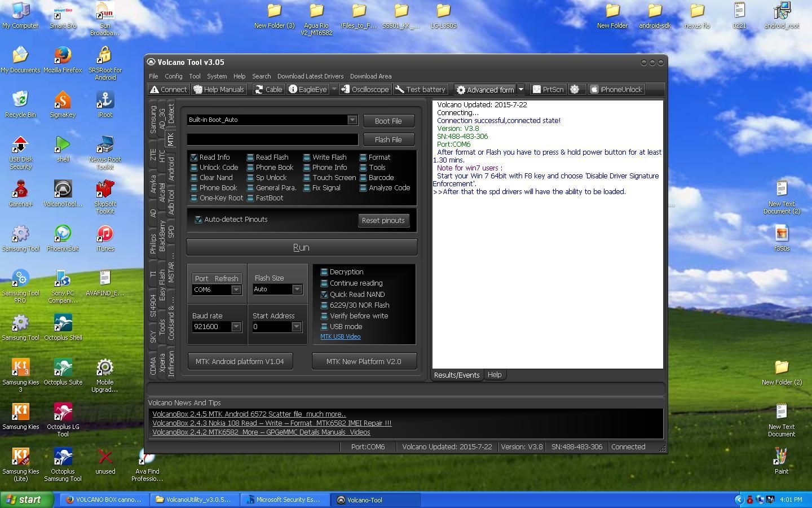Image resolution: width=812 pixels, height=508 pixels.
Task: Open the Built-in Boot_Auto dropdown
Action: coord(352,120)
